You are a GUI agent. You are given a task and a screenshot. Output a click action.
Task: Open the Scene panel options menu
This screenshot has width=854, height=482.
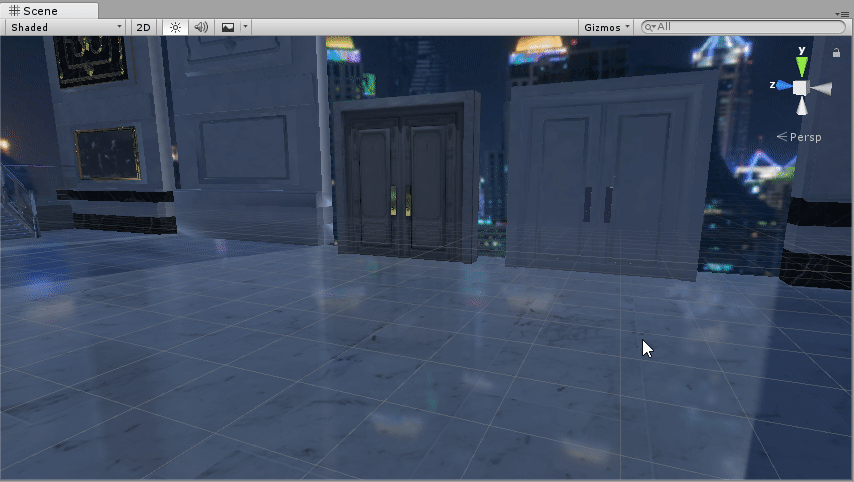(x=841, y=14)
